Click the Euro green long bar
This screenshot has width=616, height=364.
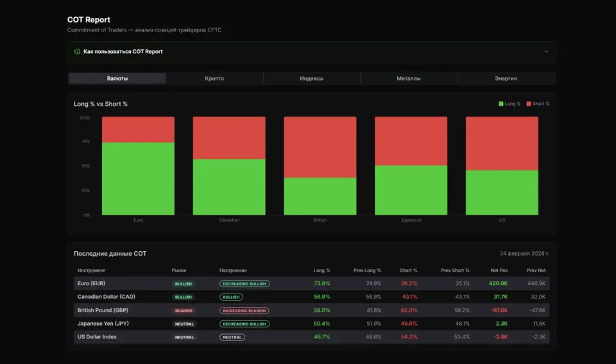click(x=139, y=178)
